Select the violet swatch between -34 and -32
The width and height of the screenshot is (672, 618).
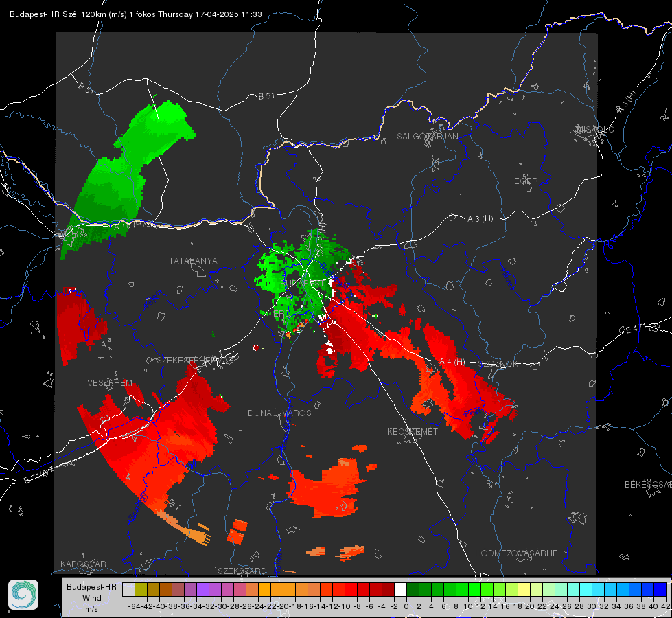[202, 590]
